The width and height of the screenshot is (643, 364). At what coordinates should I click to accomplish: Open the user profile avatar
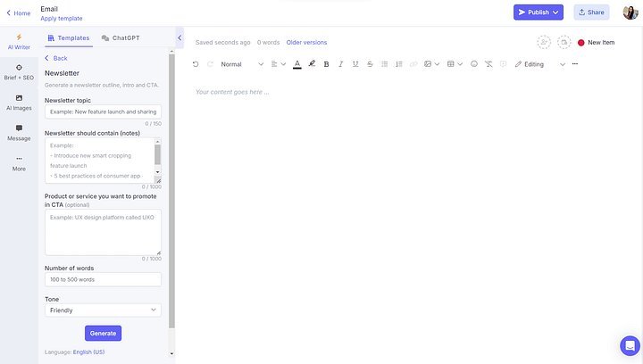pos(630,12)
